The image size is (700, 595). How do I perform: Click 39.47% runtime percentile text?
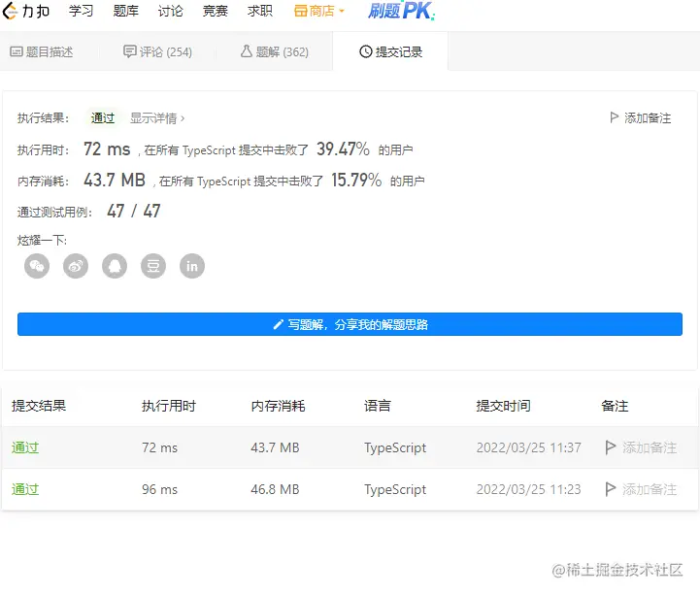(343, 149)
